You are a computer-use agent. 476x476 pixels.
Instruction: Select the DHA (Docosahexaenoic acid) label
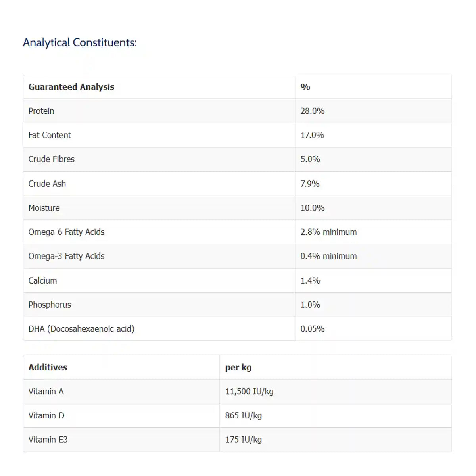(x=81, y=329)
